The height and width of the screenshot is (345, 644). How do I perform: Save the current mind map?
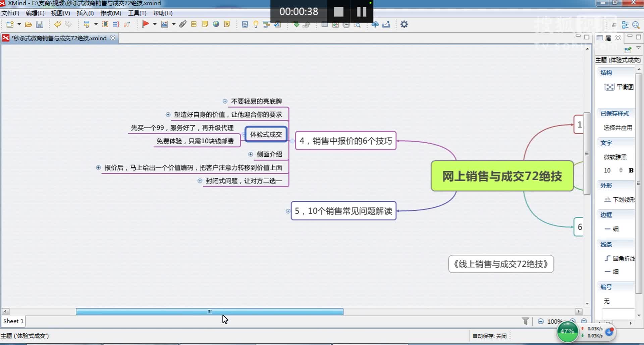pos(40,24)
